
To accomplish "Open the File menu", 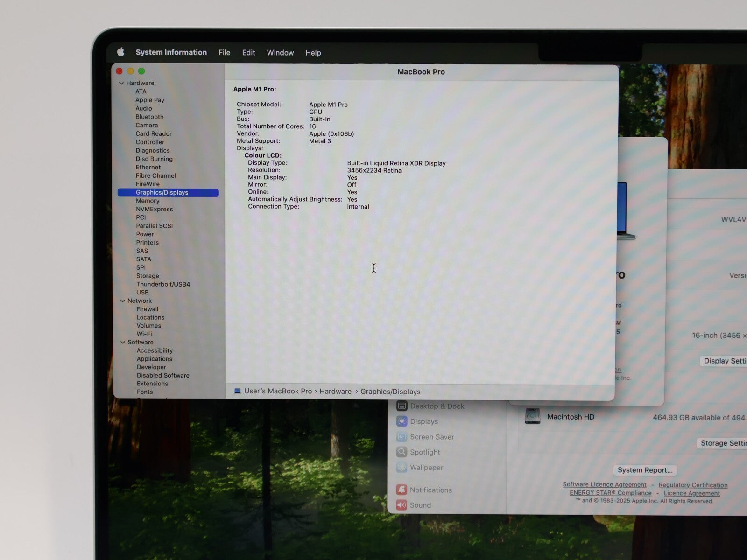I will (x=224, y=53).
